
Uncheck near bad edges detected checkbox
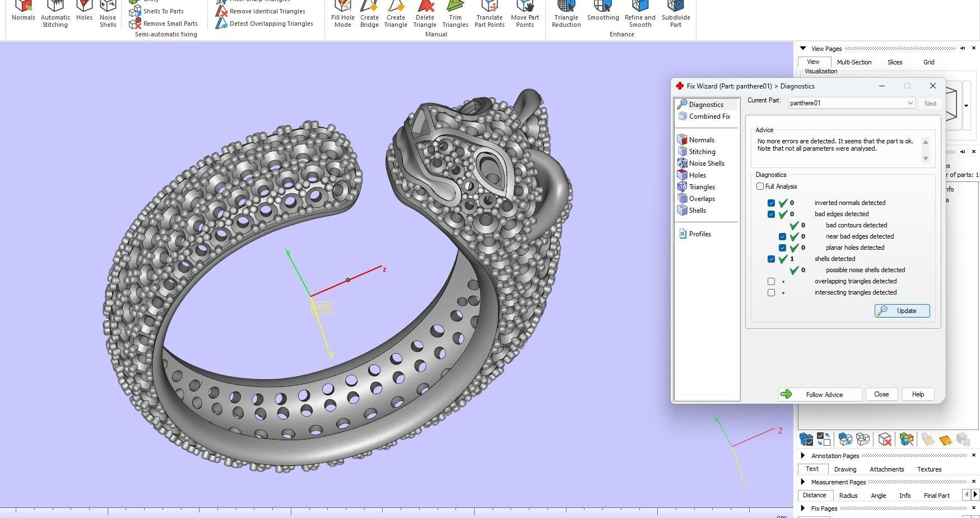(x=782, y=236)
